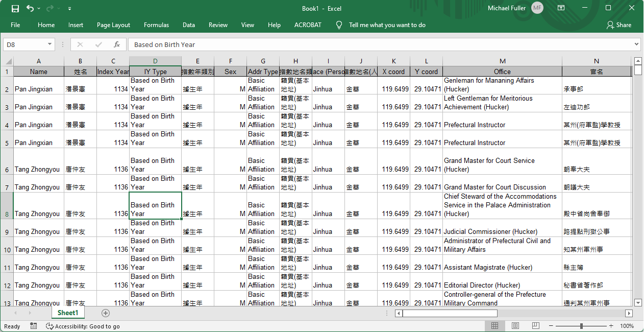Screen dimensions: 644x332
Task: Click the Zoom In plus button
Action: [611, 326]
